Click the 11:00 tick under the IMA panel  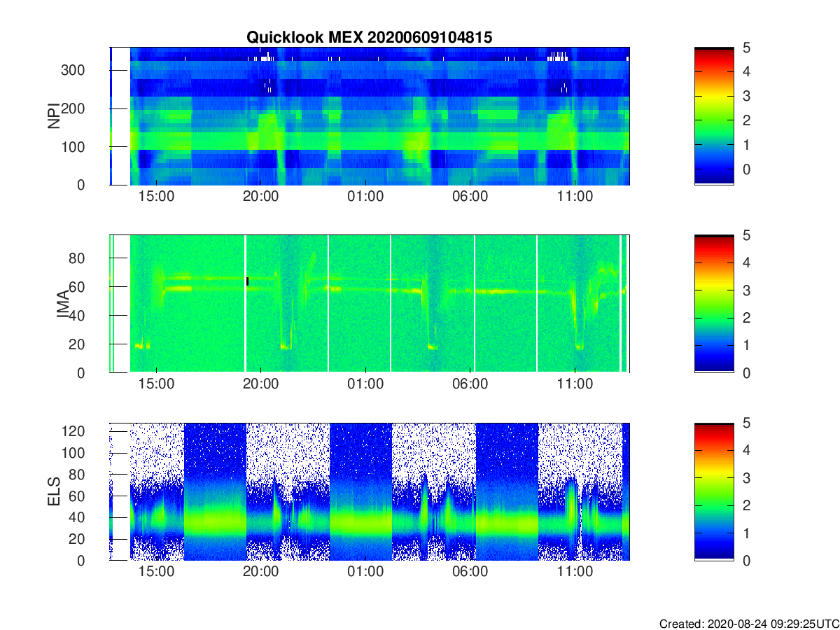pos(575,384)
